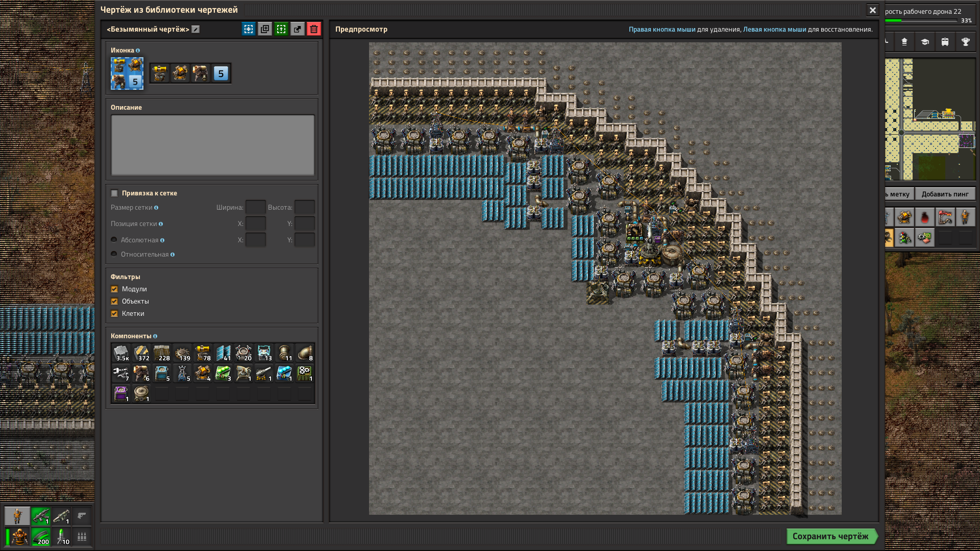Click the solar panel component with 41
This screenshot has width=980, height=551.
tap(223, 353)
